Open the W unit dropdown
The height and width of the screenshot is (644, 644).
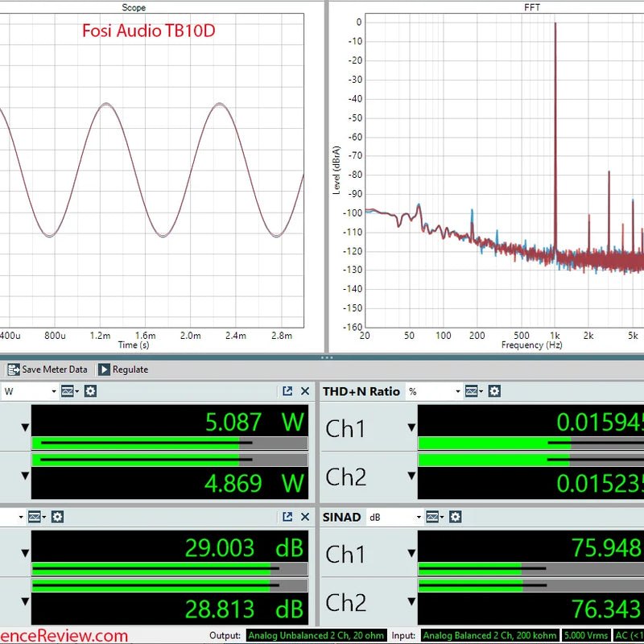[30, 391]
